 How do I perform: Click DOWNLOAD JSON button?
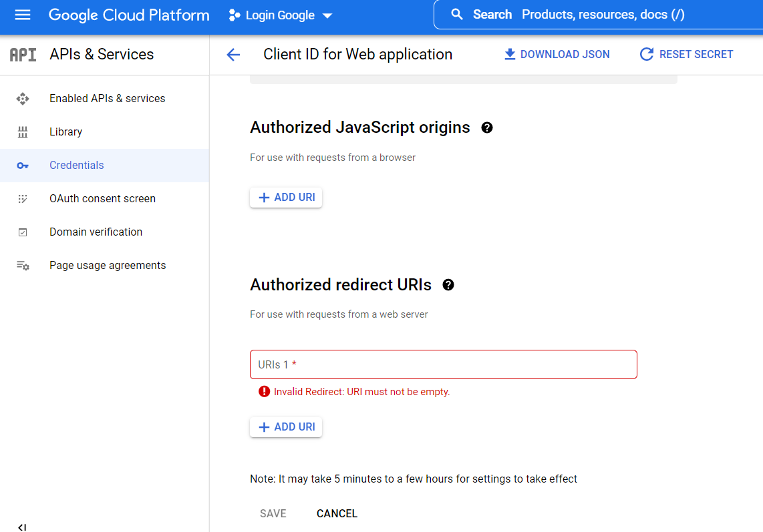pyautogui.click(x=557, y=55)
